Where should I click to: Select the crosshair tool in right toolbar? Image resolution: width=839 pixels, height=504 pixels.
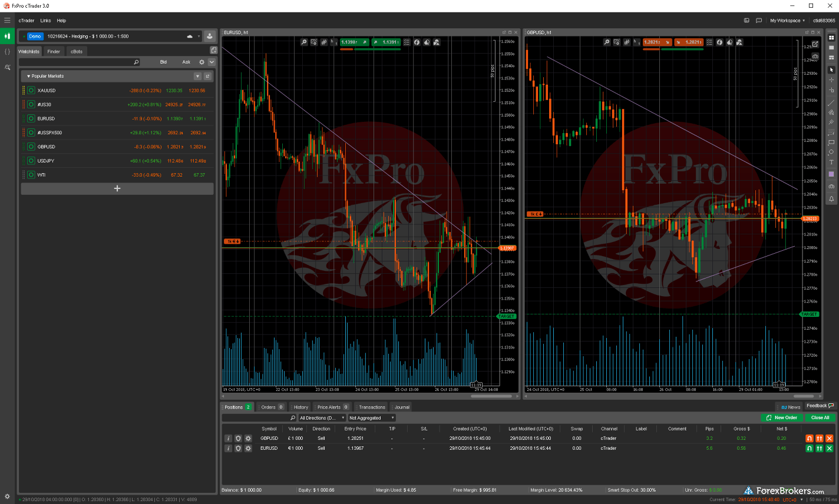[x=831, y=79]
